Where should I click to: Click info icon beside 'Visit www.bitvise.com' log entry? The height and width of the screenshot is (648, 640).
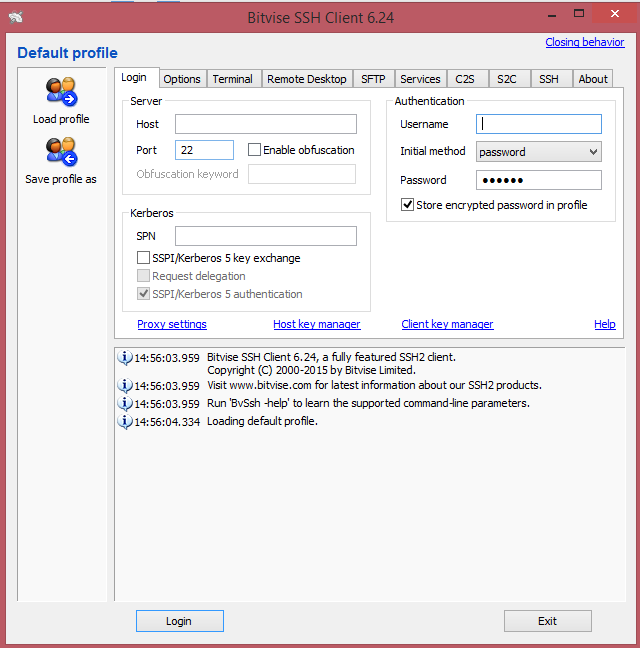click(125, 386)
